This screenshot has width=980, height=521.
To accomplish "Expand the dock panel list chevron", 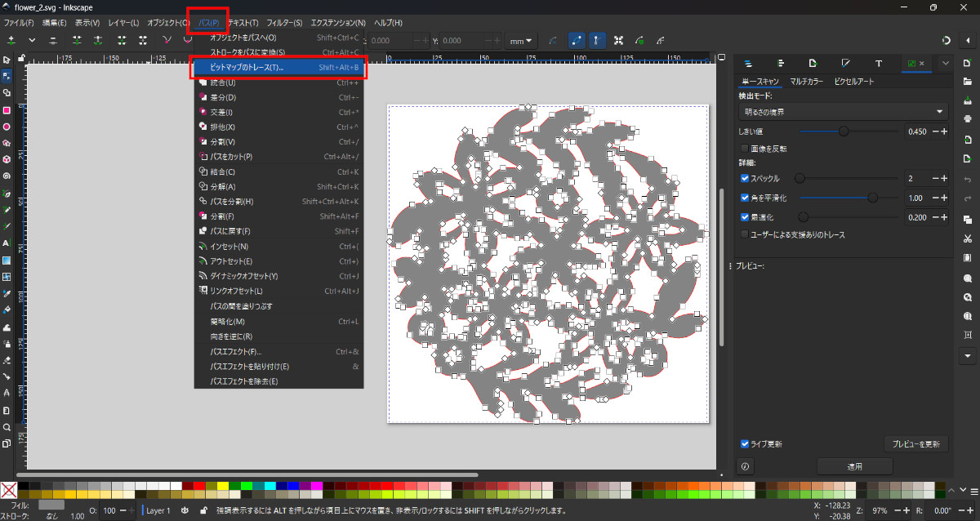I will point(946,63).
